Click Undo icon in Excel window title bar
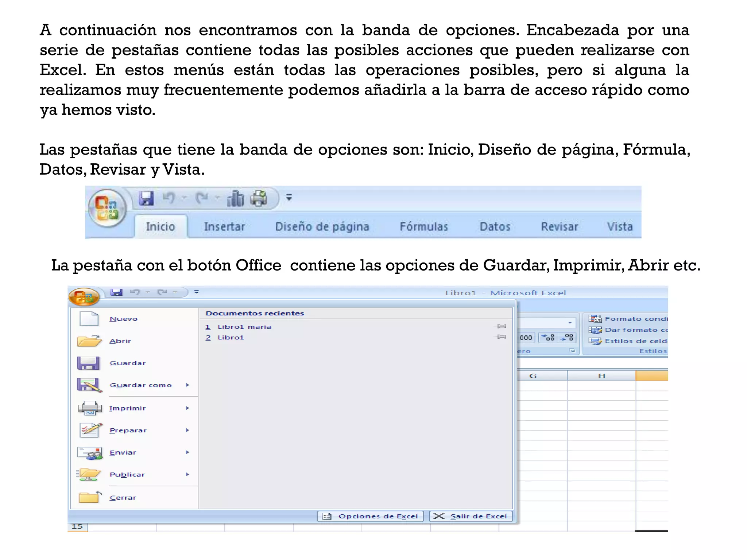Viewport: 747px width, 560px height. 135,292
